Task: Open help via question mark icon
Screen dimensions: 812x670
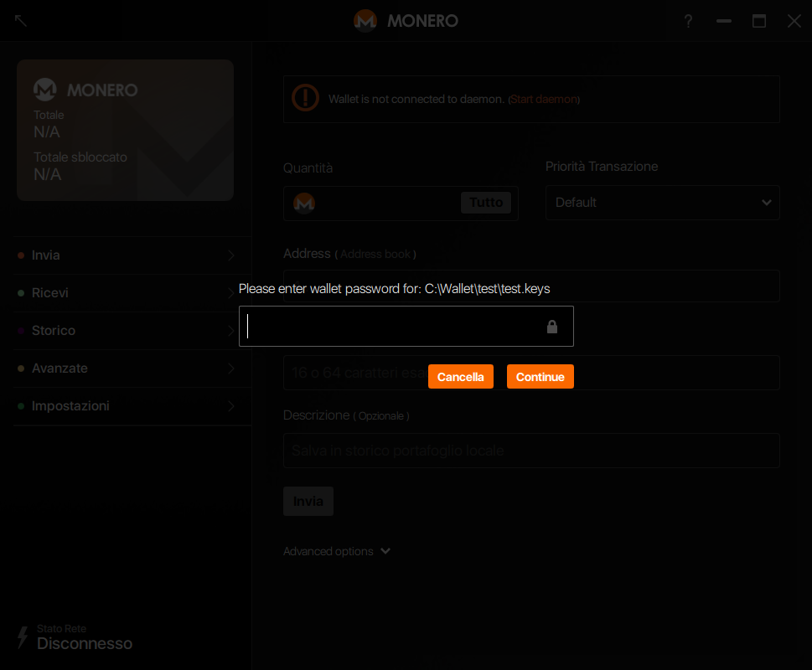Action: (x=688, y=21)
